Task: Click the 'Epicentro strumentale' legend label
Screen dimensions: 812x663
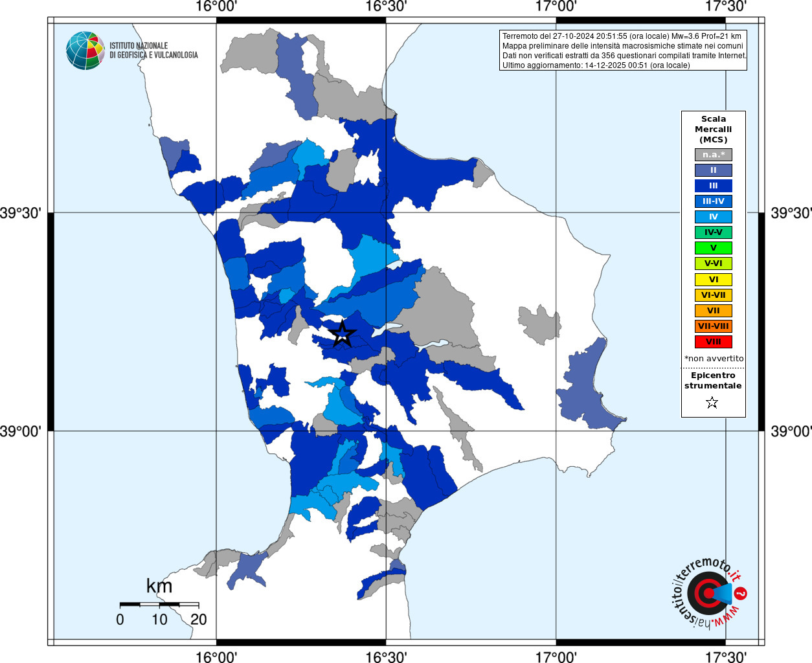Action: 713,381
